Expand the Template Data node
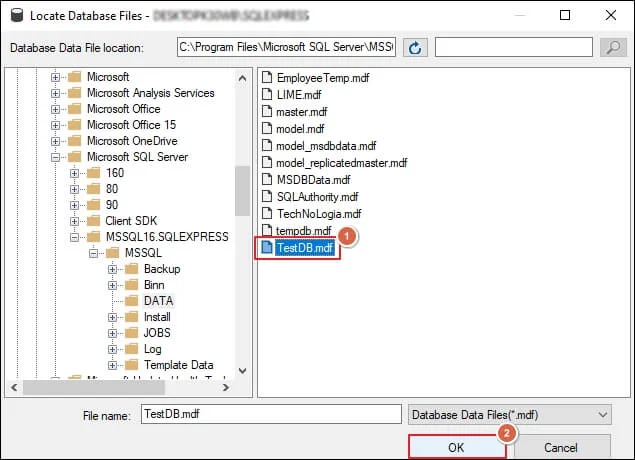This screenshot has height=460, width=635. 113,365
